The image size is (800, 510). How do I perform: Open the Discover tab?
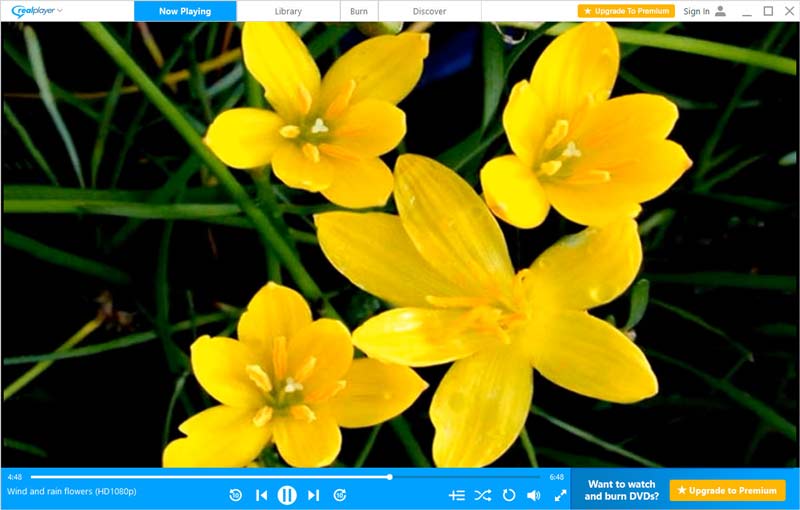point(429,11)
